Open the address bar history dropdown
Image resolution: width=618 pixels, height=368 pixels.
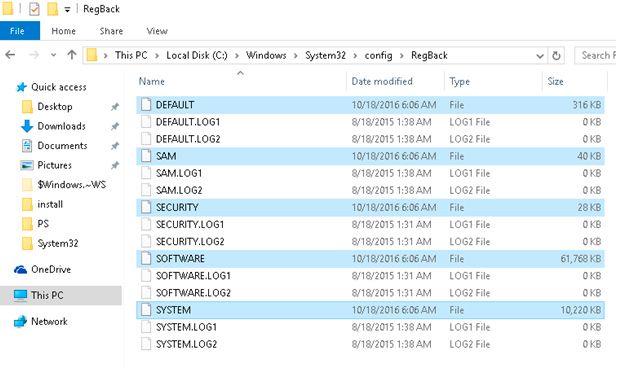(540, 56)
